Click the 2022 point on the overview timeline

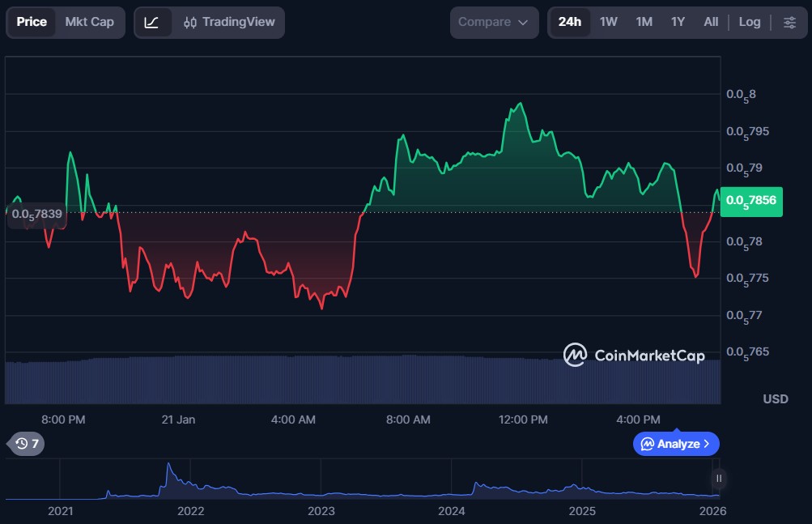tap(191, 510)
